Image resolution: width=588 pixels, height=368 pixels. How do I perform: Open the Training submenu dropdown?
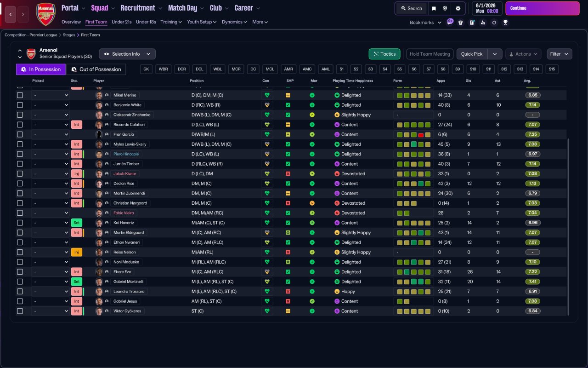171,22
